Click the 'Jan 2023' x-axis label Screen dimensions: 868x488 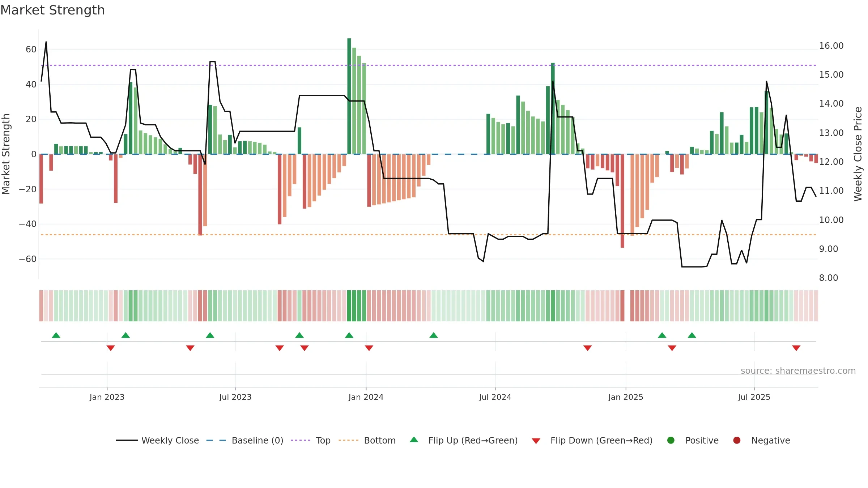coord(107,397)
